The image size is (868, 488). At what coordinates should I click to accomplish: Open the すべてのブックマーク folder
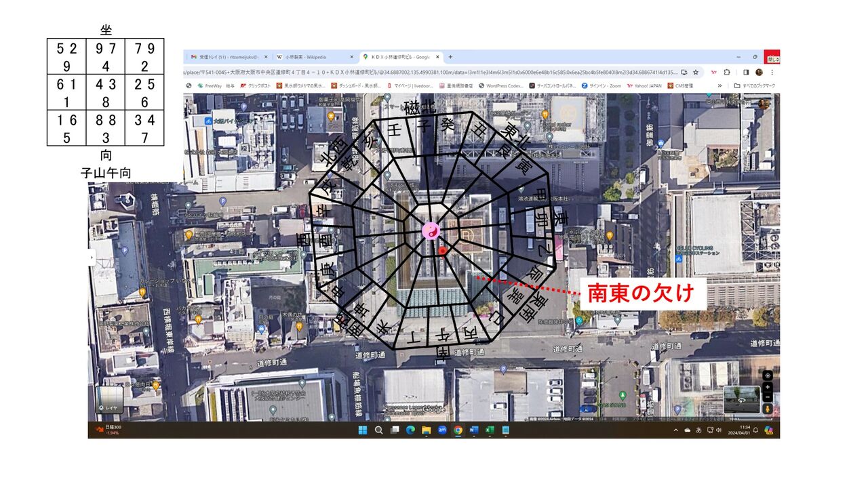754,86
